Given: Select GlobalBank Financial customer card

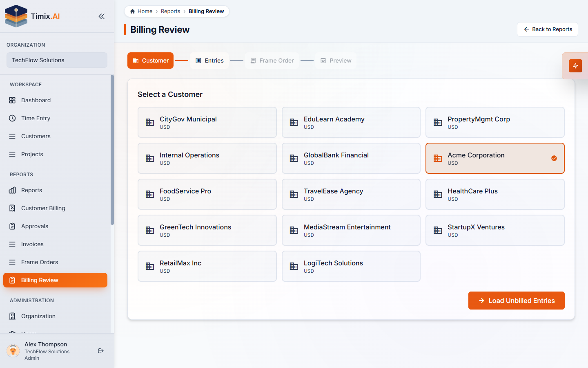Looking at the screenshot, I should click(351, 158).
